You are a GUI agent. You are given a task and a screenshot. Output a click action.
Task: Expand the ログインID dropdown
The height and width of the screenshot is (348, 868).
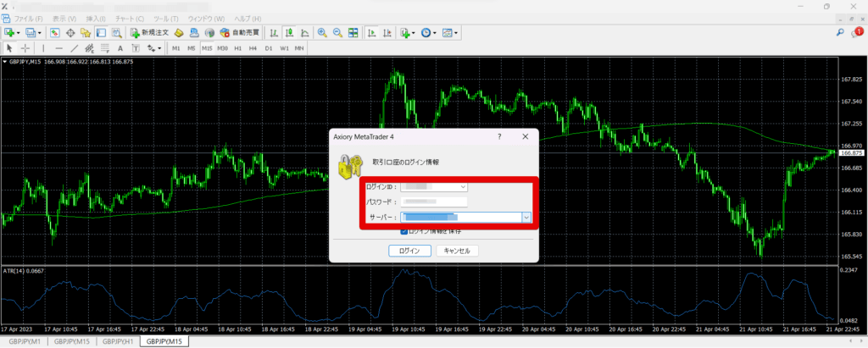coord(464,187)
